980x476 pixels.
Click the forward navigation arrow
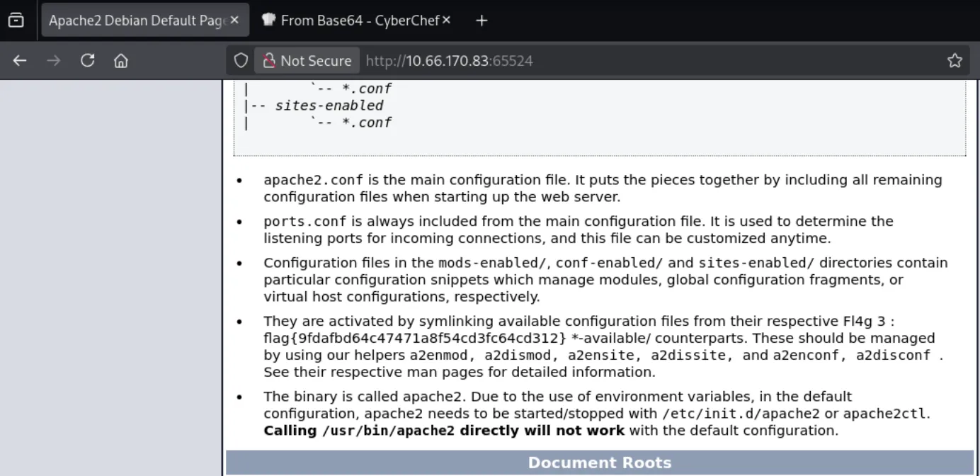click(54, 61)
